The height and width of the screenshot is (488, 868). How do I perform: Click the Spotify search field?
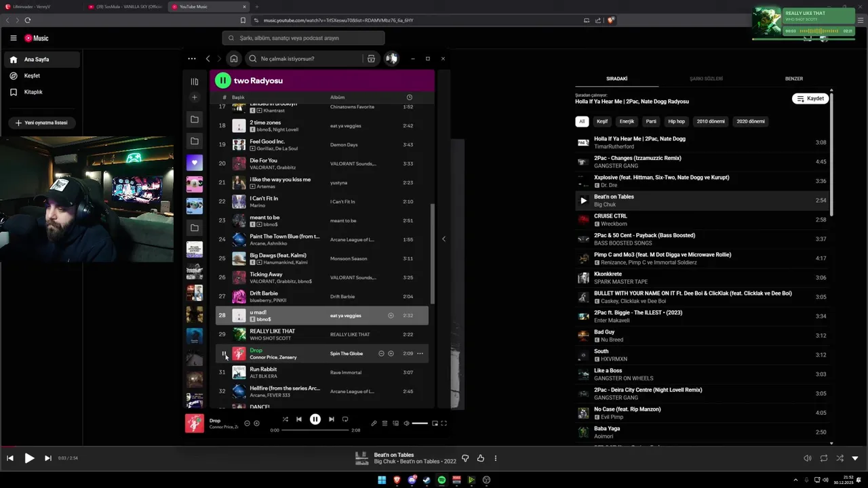pos(304,59)
